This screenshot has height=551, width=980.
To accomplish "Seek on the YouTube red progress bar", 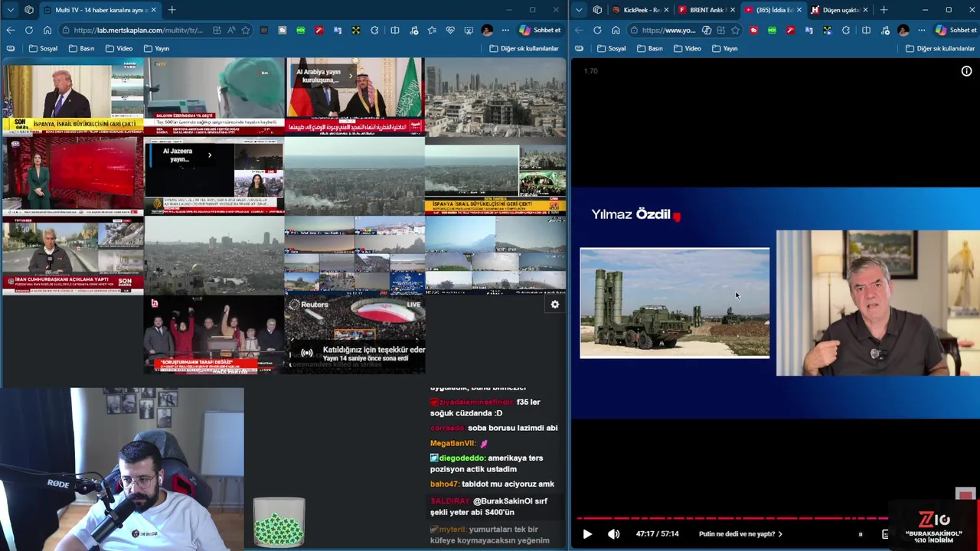I will (733, 518).
